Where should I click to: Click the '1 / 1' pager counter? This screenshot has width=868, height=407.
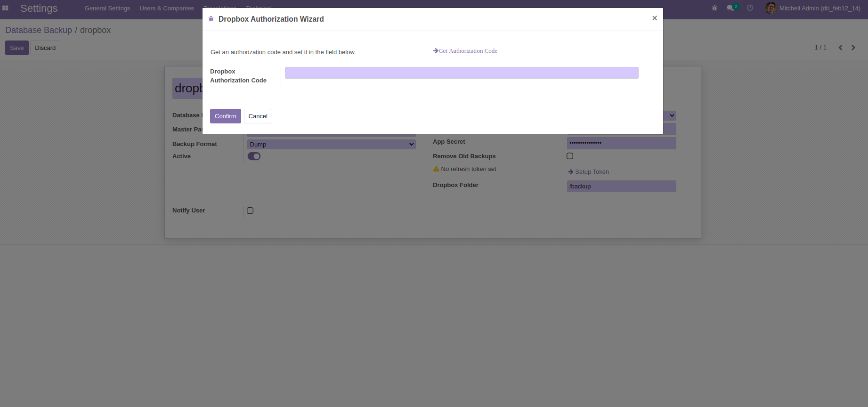(x=820, y=48)
